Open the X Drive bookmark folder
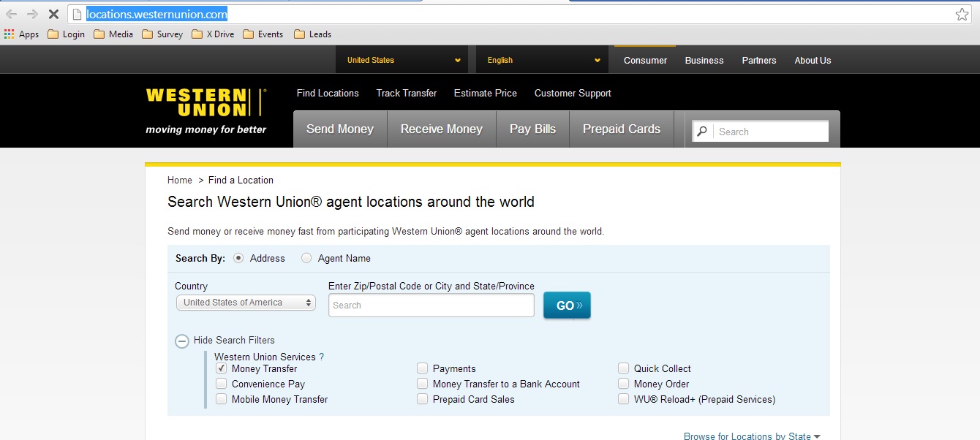 pyautogui.click(x=213, y=34)
